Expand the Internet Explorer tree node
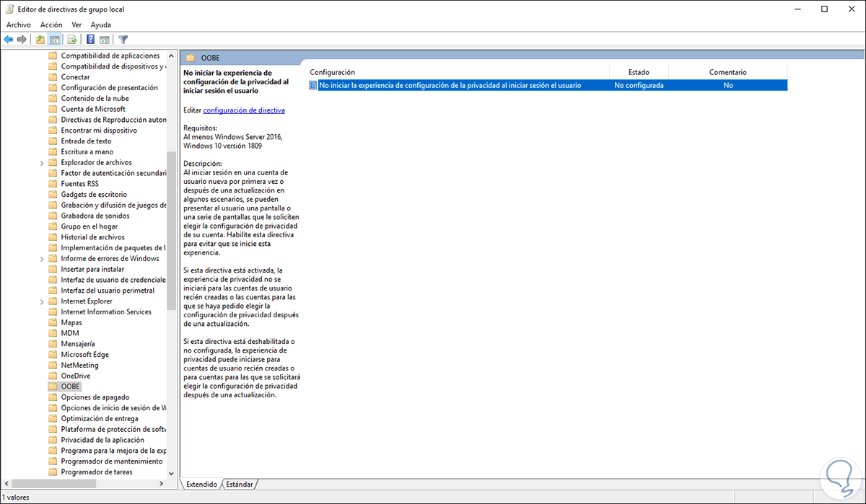Screen dimensions: 866x504 click(42, 301)
